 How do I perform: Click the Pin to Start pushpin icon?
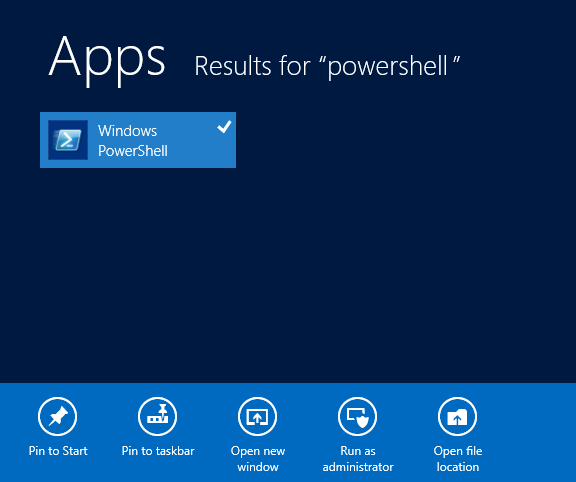click(x=57, y=416)
